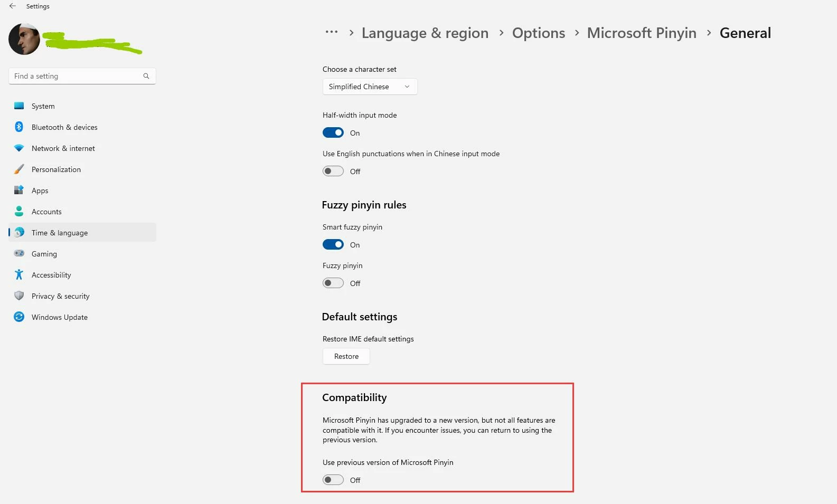Screen dimensions: 837x504
Task: Click the Choose a character set label
Action: pos(360,69)
